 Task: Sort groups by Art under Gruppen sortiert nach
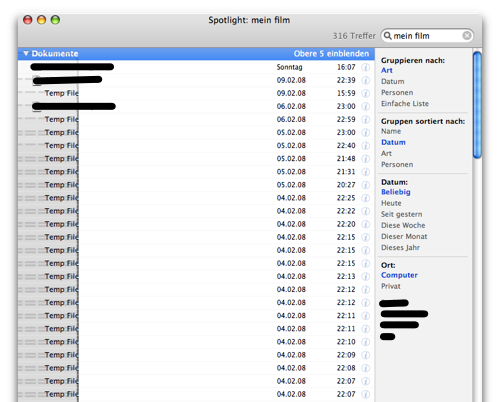click(x=386, y=153)
